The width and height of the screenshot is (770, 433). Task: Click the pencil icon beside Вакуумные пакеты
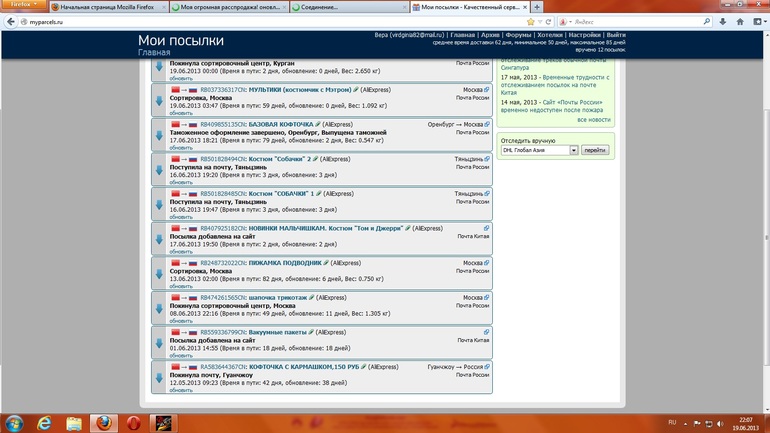tap(311, 332)
